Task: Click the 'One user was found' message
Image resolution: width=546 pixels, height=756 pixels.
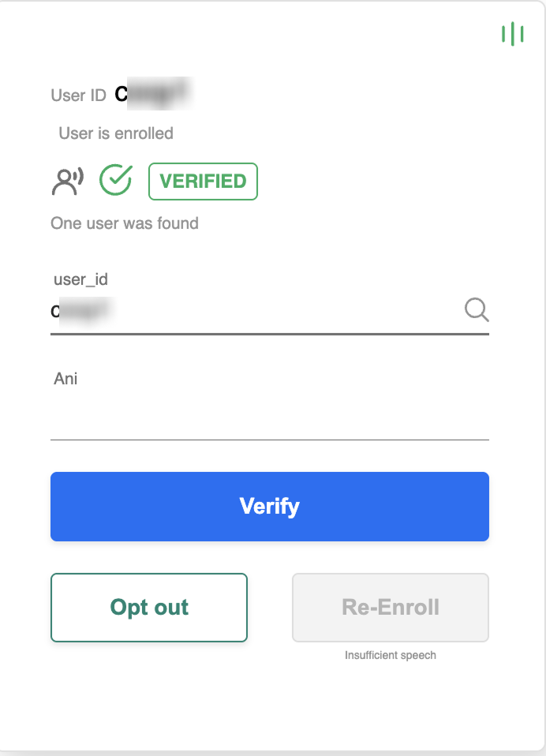Action: pyautogui.click(x=125, y=223)
